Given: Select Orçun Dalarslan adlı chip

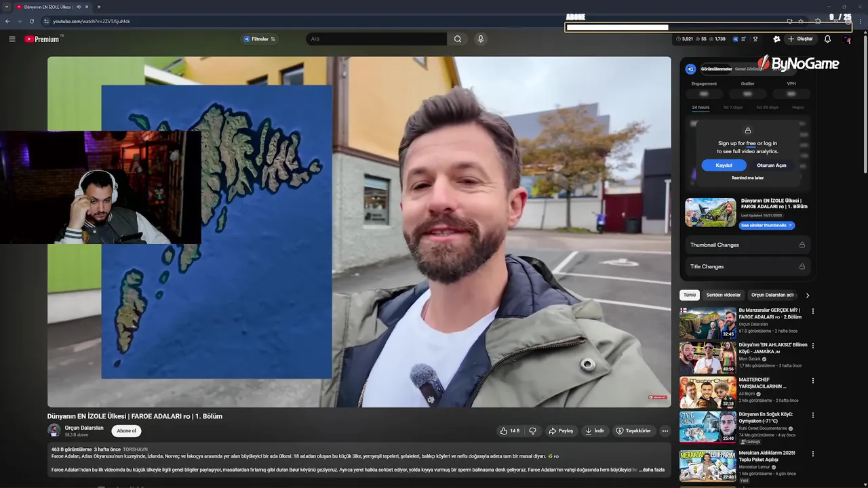Looking at the screenshot, I should pos(772,295).
